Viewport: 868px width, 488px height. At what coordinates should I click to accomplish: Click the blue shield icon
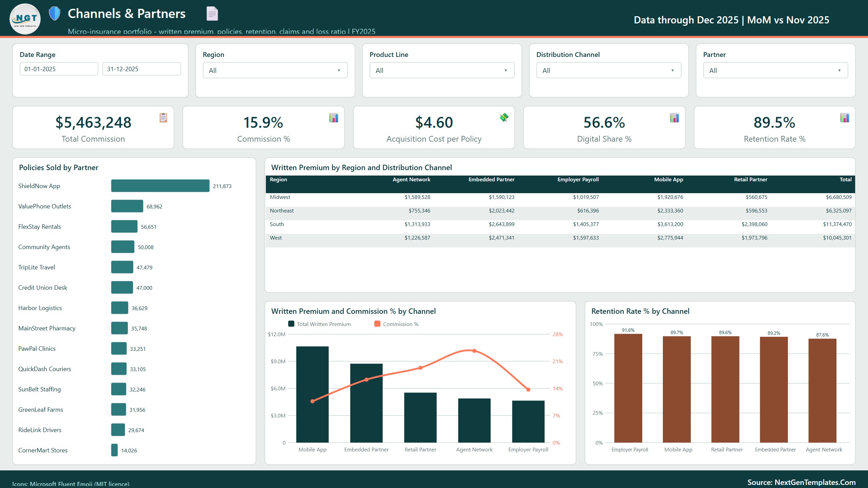[54, 14]
